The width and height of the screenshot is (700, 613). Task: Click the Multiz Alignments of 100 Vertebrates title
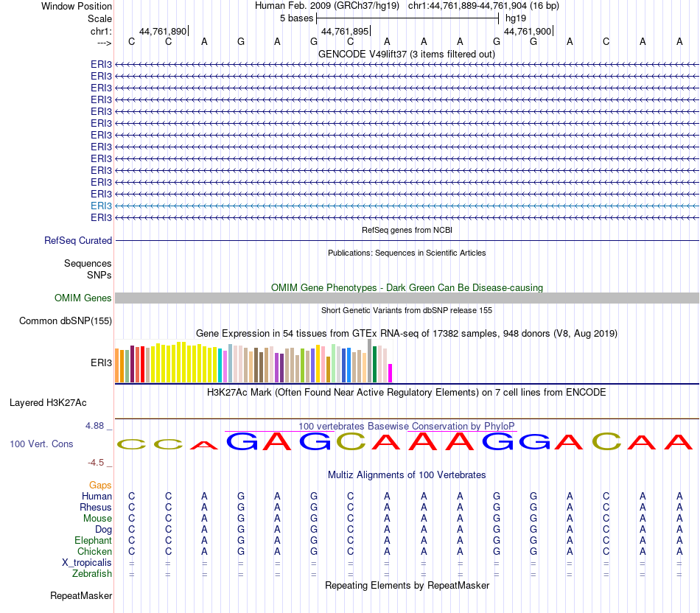tap(407, 475)
